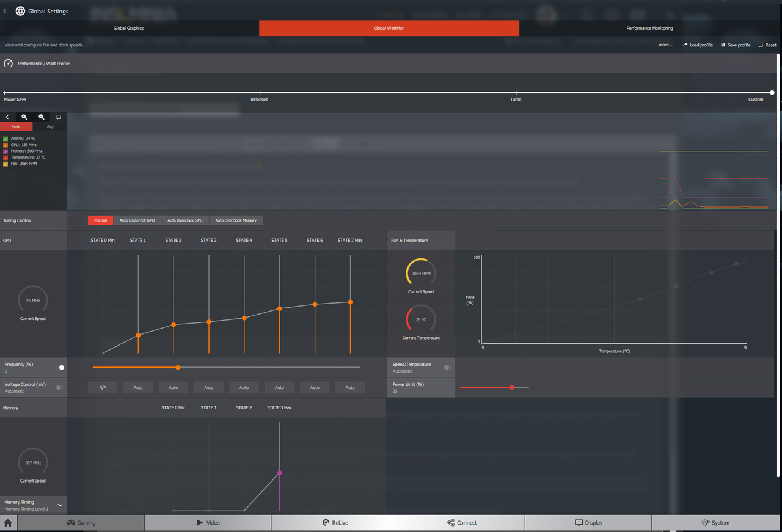Viewport: 782px width, 532px height.
Task: Select the Memory STATE 3 Max frequency point
Action: [280, 473]
